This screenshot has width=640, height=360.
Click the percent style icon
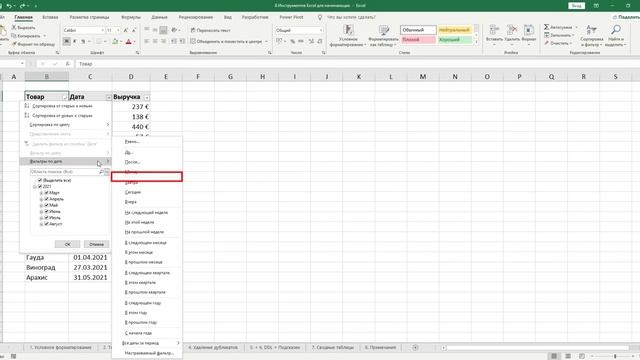(292, 41)
